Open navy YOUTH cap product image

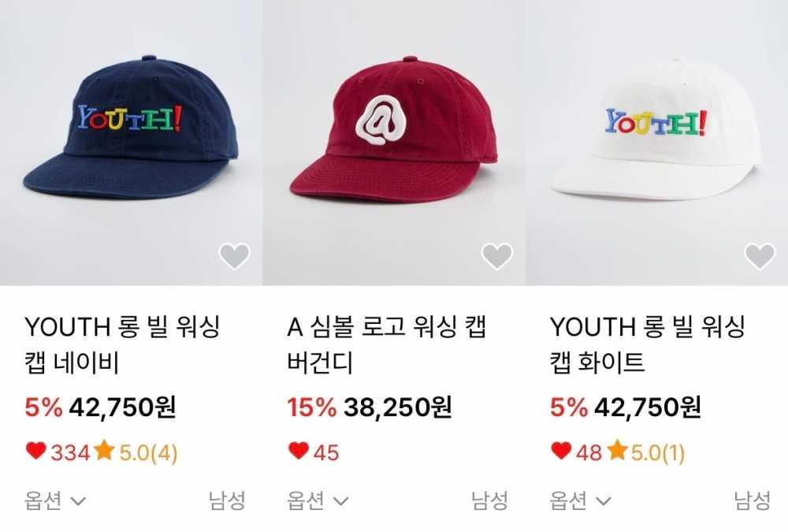[131, 143]
